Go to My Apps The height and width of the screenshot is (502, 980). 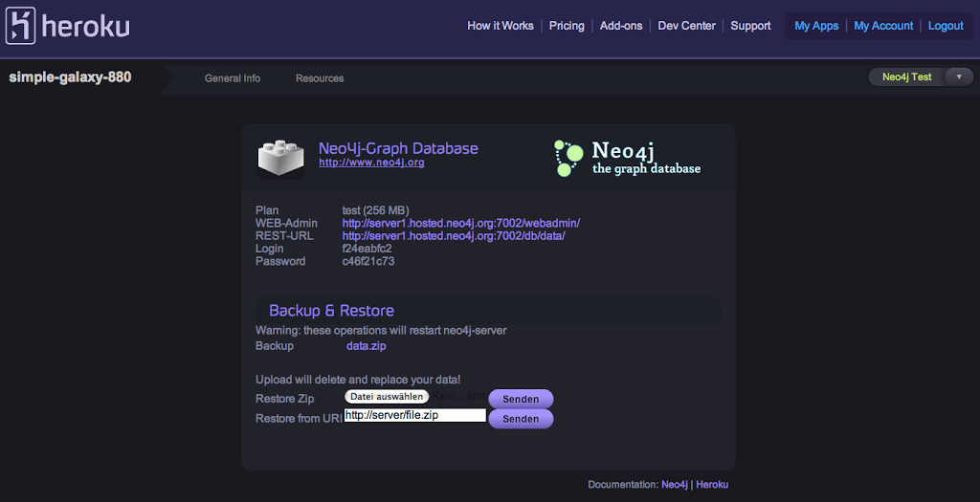816,26
